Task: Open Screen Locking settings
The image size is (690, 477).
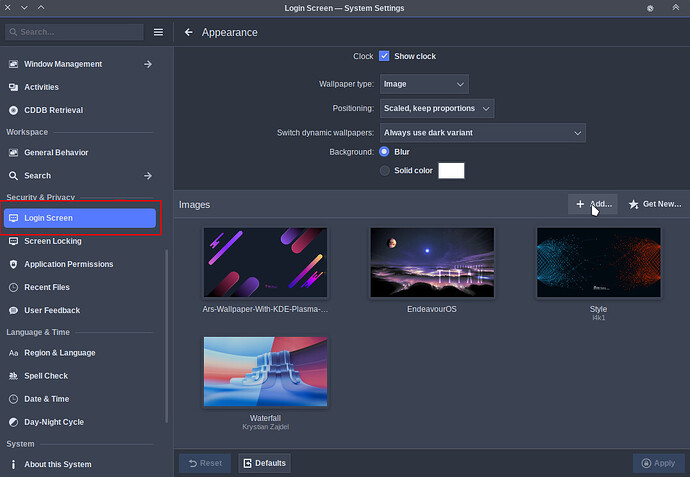Action: click(x=80, y=241)
